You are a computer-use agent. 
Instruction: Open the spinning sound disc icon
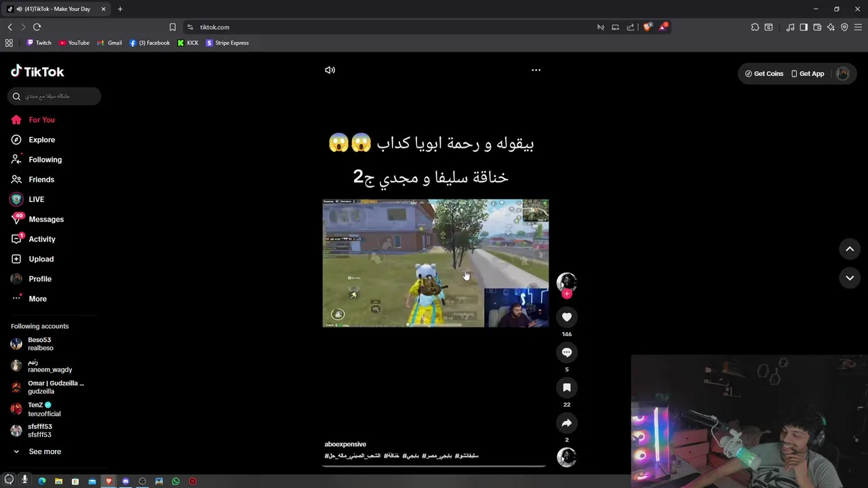click(566, 457)
